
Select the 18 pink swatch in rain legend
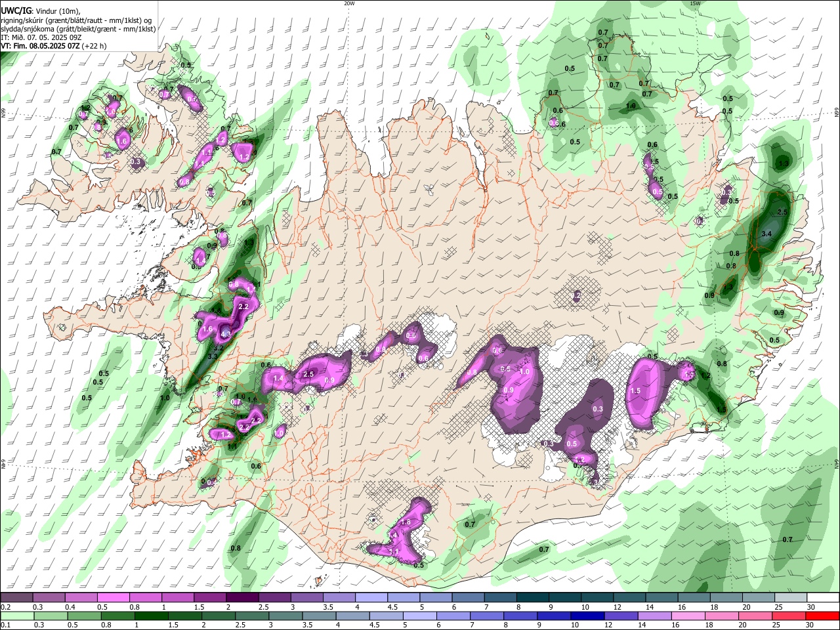click(721, 616)
